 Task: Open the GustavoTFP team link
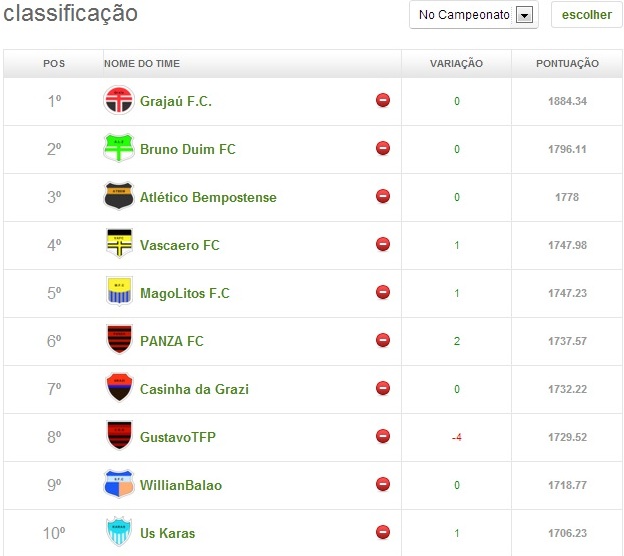point(178,437)
